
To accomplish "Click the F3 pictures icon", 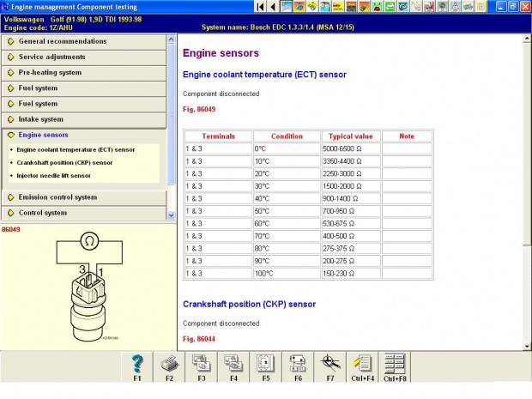I will click(x=202, y=367).
